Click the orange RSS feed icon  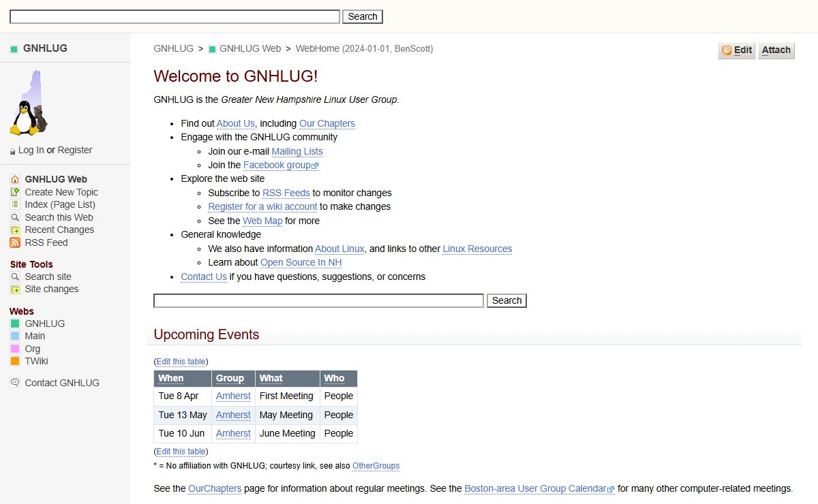15,242
